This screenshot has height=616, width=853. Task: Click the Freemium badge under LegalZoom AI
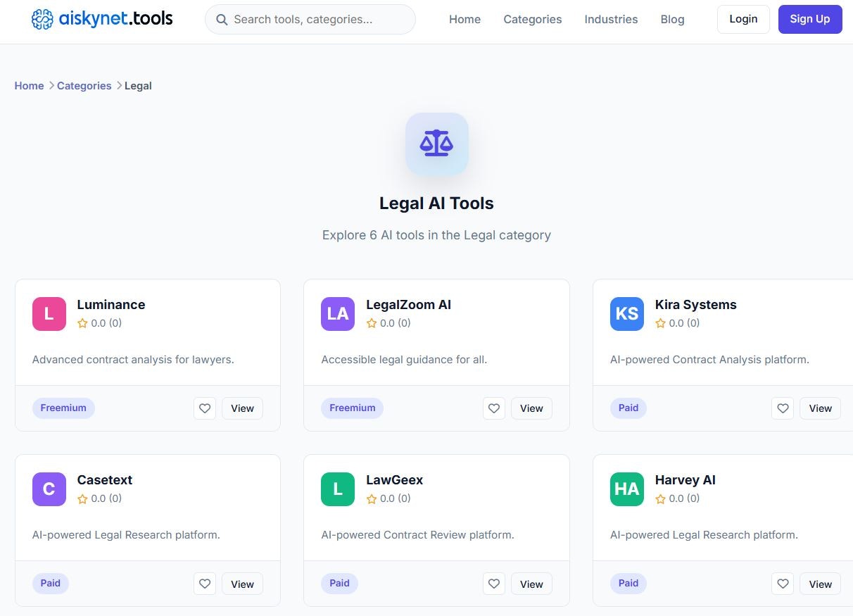click(x=352, y=408)
